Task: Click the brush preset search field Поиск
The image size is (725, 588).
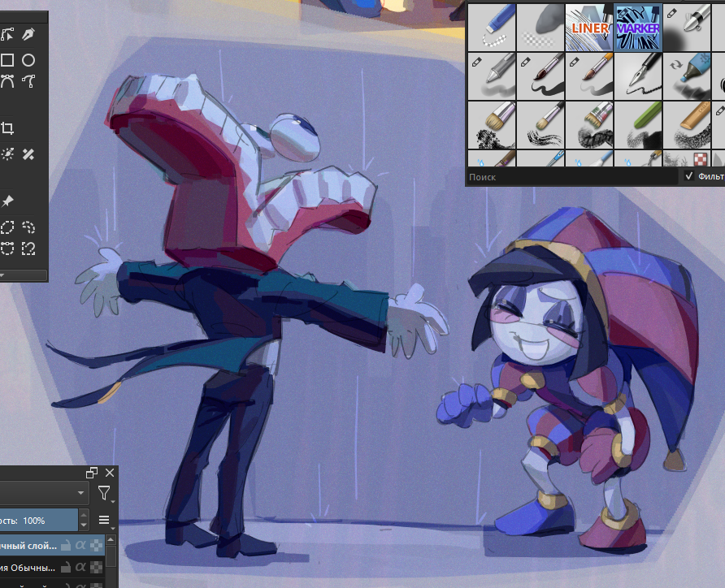Action: (572, 177)
